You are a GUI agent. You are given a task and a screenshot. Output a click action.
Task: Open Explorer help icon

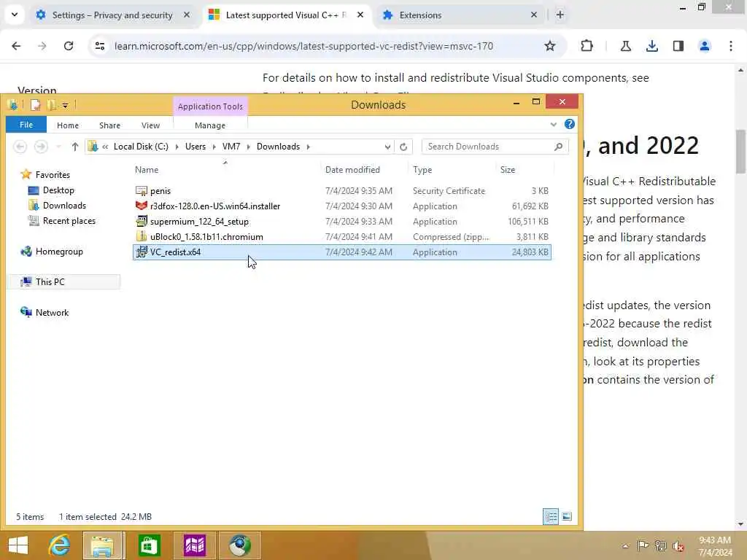569,124
